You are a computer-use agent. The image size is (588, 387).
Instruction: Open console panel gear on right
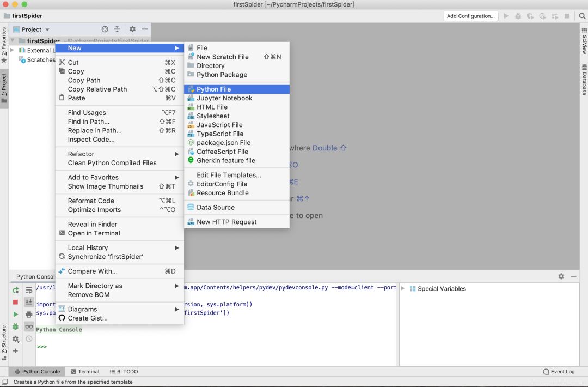click(561, 276)
